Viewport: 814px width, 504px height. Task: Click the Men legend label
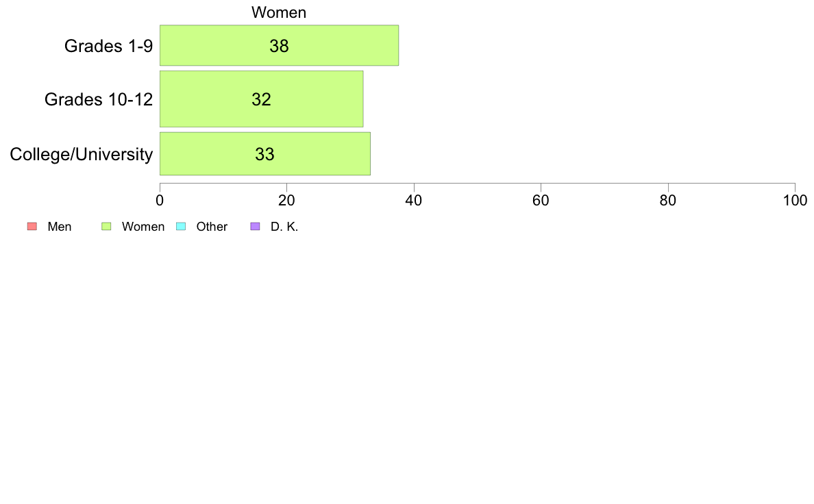[x=60, y=227]
